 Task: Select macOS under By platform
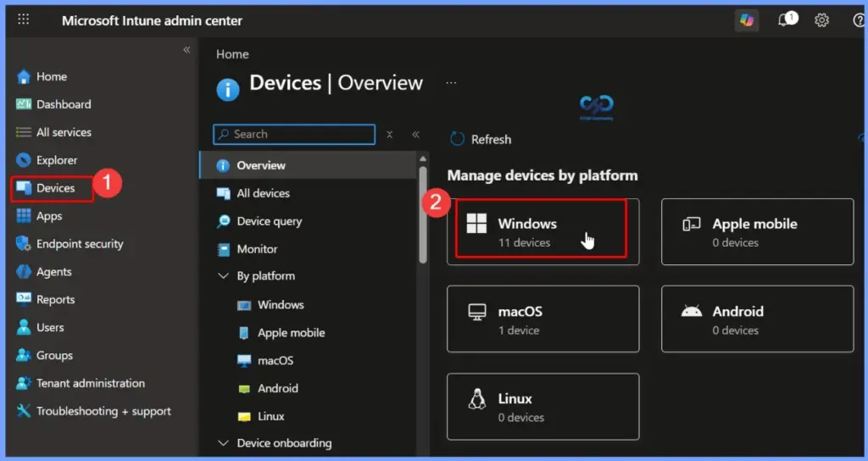click(x=275, y=361)
